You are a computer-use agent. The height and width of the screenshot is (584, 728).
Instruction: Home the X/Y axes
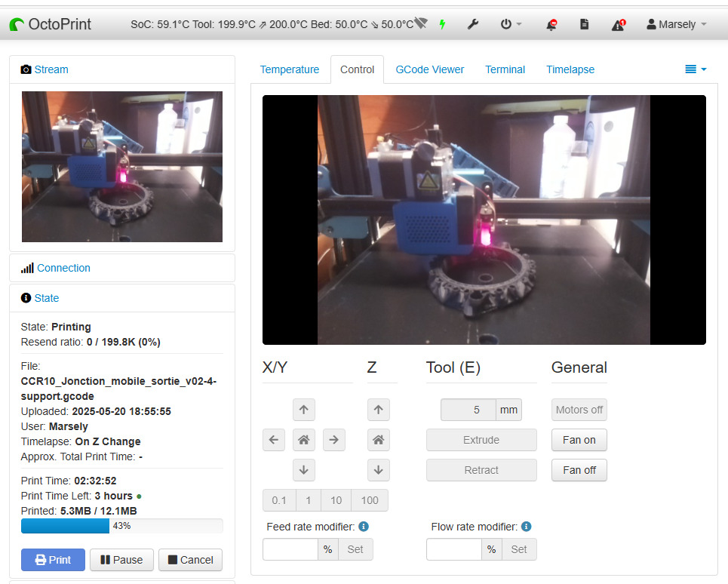303,440
